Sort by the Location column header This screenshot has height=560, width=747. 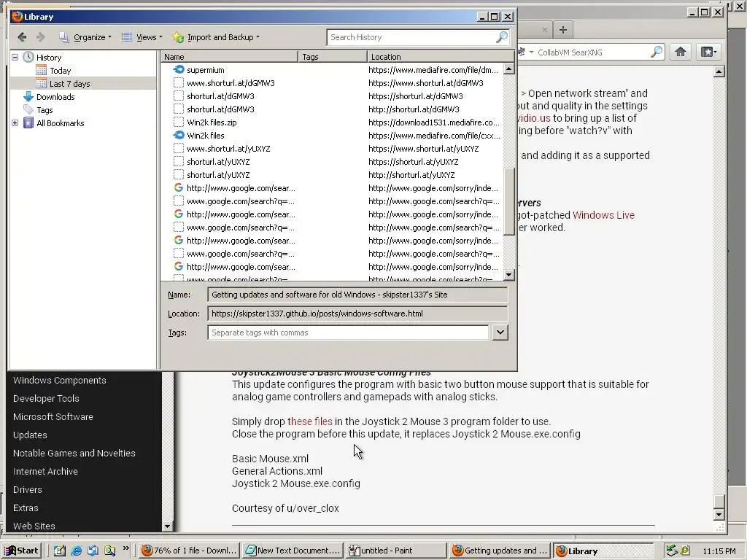[x=441, y=57]
